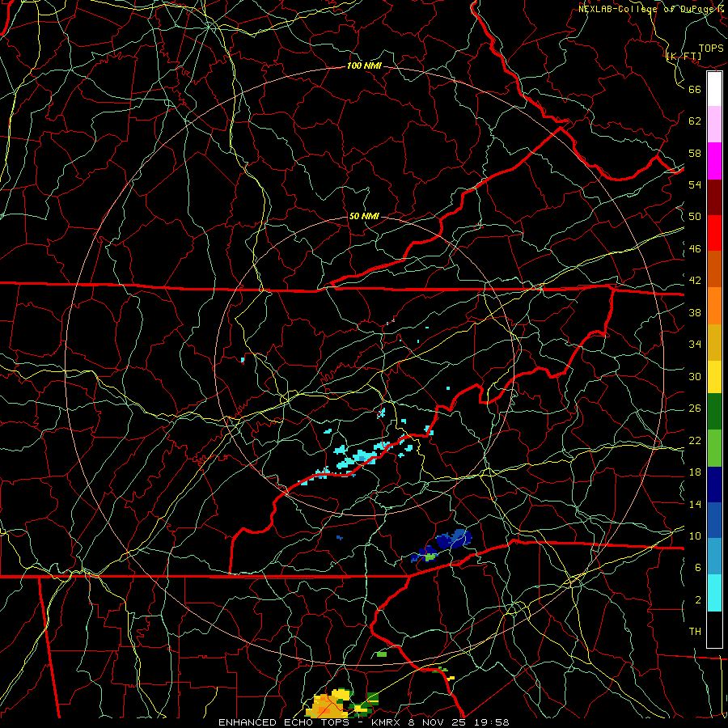Click the TH legend label
Image resolution: width=728 pixels, height=728 pixels.
(x=695, y=632)
